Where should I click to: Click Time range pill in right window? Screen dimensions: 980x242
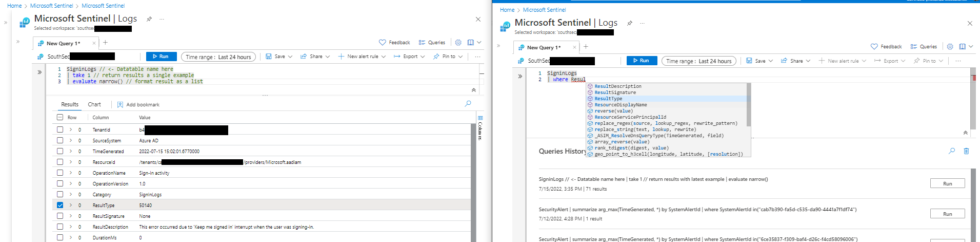[699, 61]
